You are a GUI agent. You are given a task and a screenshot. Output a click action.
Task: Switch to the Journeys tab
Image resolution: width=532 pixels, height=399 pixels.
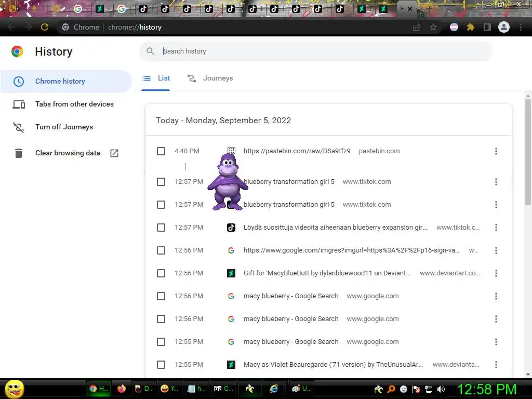pyautogui.click(x=210, y=78)
